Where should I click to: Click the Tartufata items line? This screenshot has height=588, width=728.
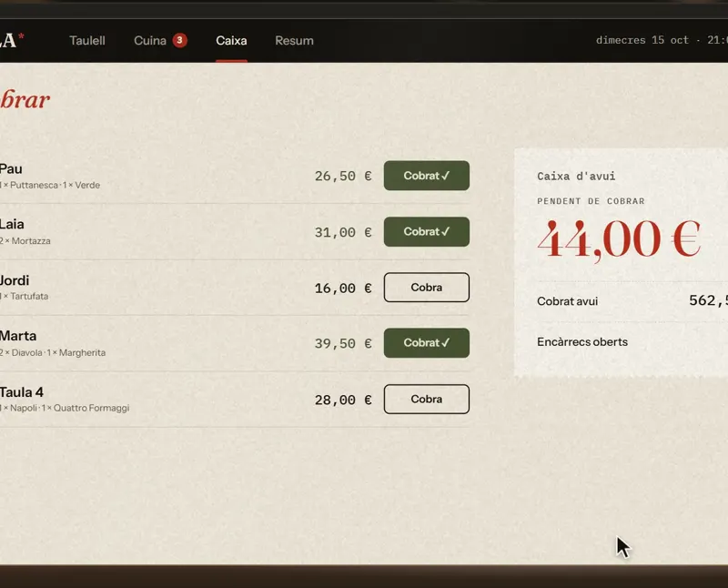pos(25,297)
